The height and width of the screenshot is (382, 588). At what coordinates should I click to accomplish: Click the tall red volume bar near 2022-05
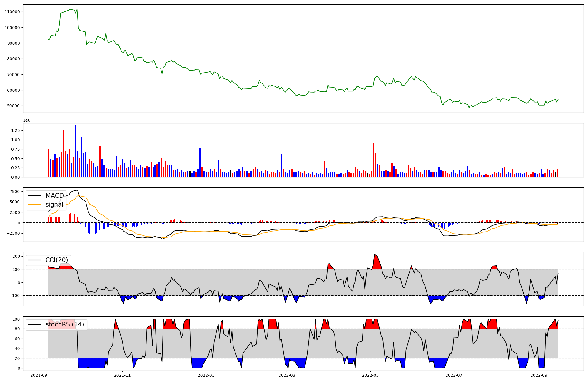374,160
